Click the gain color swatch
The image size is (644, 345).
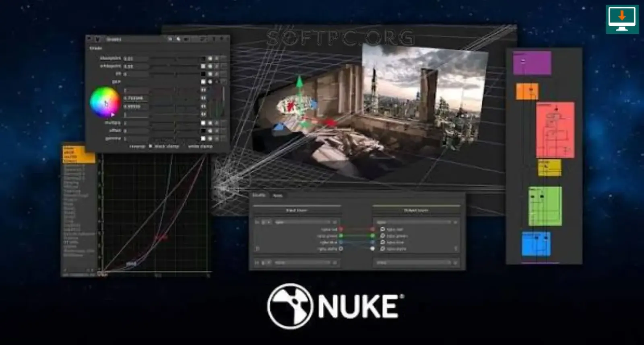click(x=203, y=82)
